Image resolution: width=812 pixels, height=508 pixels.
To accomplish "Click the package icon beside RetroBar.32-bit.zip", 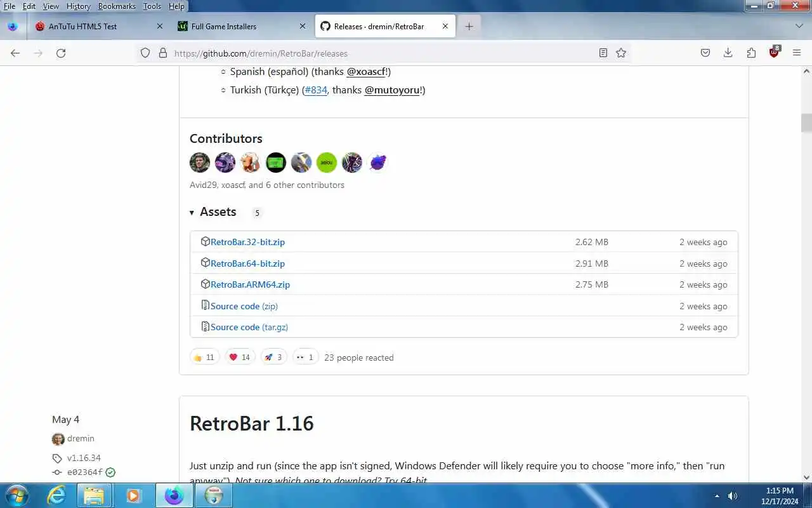I will pyautogui.click(x=205, y=241).
